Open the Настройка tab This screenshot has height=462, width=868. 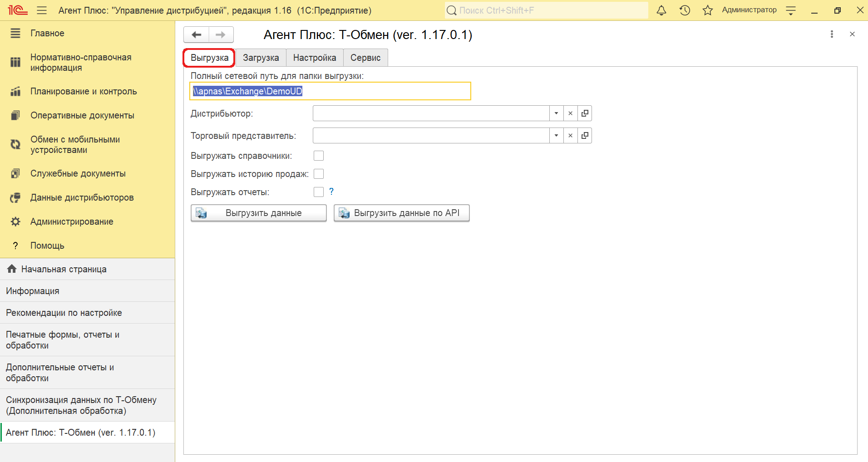point(315,58)
